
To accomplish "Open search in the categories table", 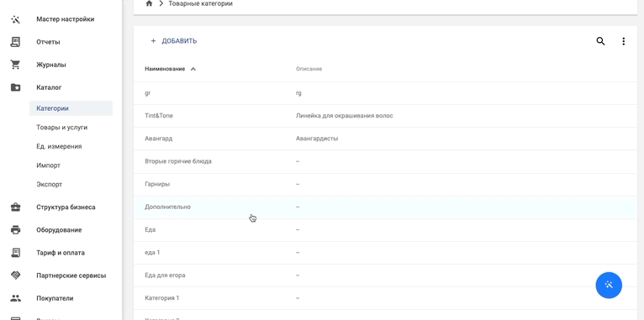I will coord(600,41).
